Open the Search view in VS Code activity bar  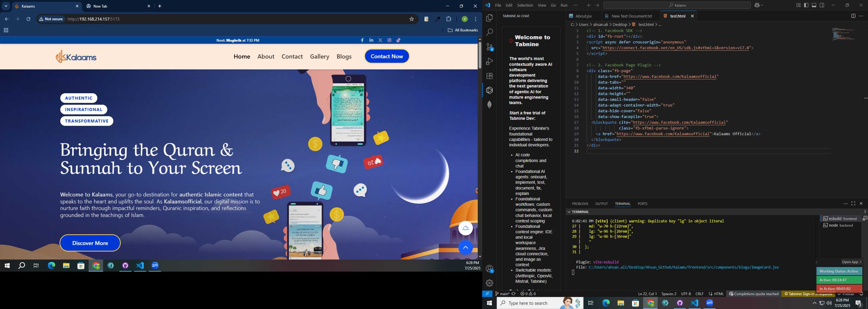click(489, 32)
